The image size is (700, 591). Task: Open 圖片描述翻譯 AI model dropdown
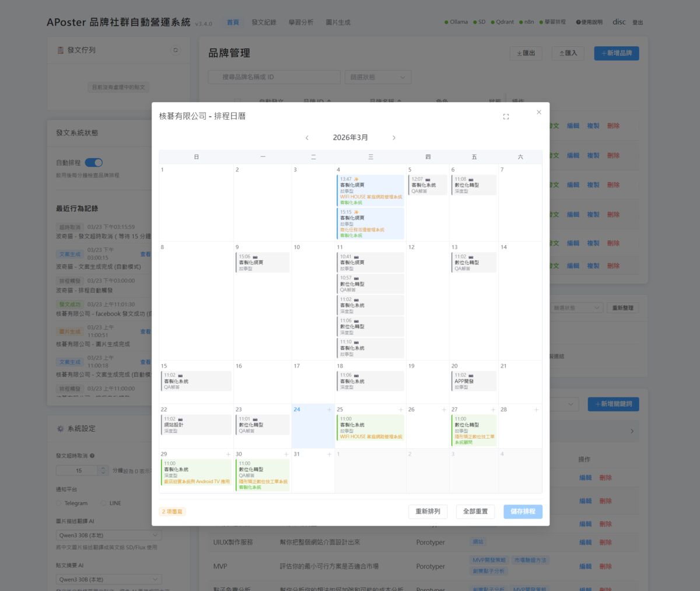[109, 535]
